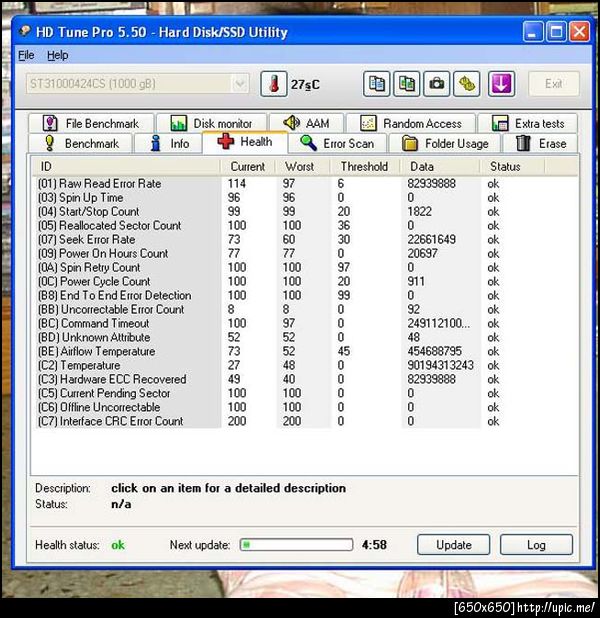The height and width of the screenshot is (618, 600).
Task: Sort by the ID column header
Action: pyautogui.click(x=126, y=166)
